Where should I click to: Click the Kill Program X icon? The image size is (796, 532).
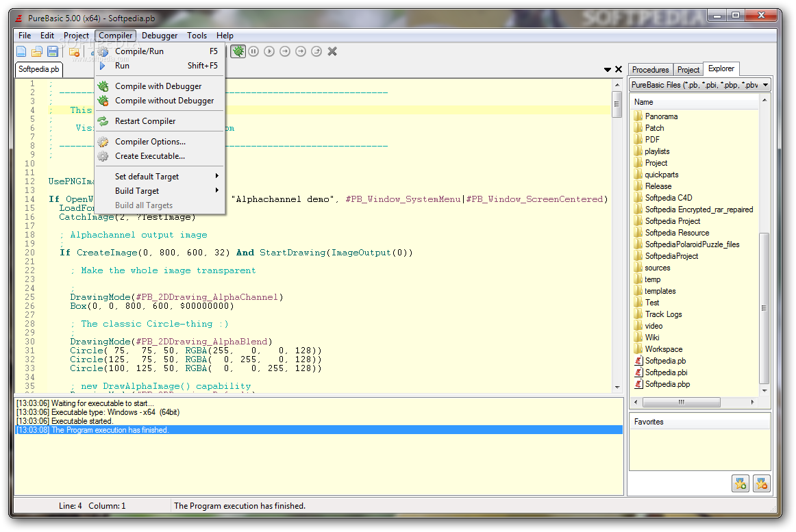[x=332, y=51]
